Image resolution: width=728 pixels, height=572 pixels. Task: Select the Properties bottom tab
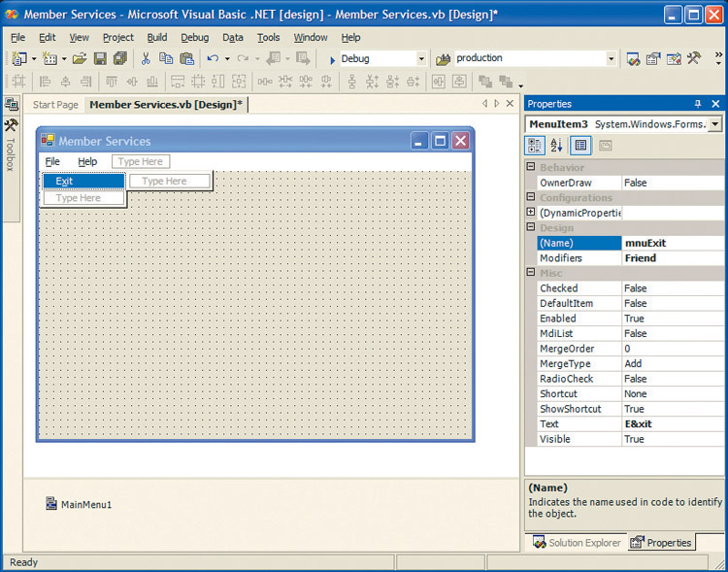coord(661,542)
